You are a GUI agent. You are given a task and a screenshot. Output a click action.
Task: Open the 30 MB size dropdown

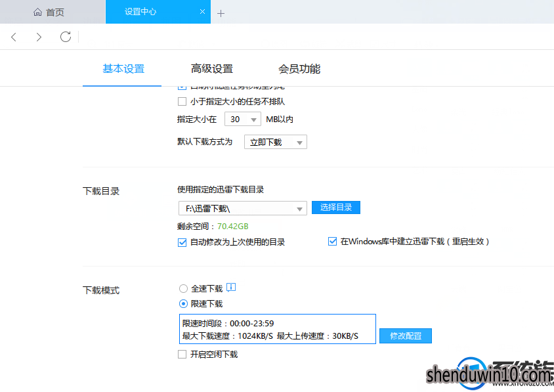coord(243,119)
